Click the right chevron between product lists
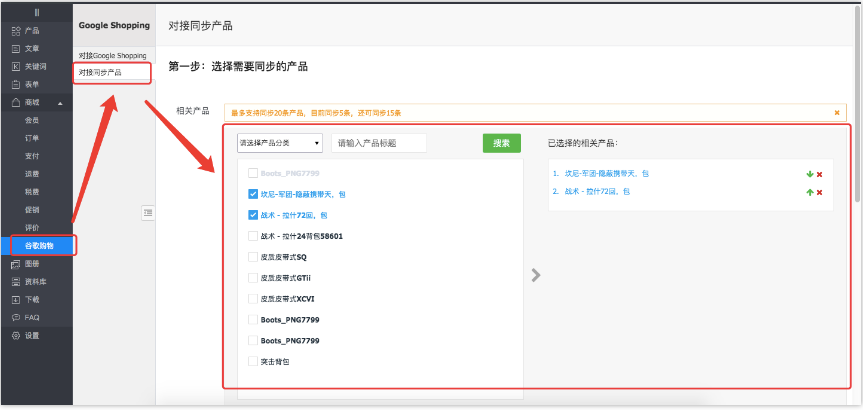This screenshot has height=410, width=863. [x=535, y=275]
